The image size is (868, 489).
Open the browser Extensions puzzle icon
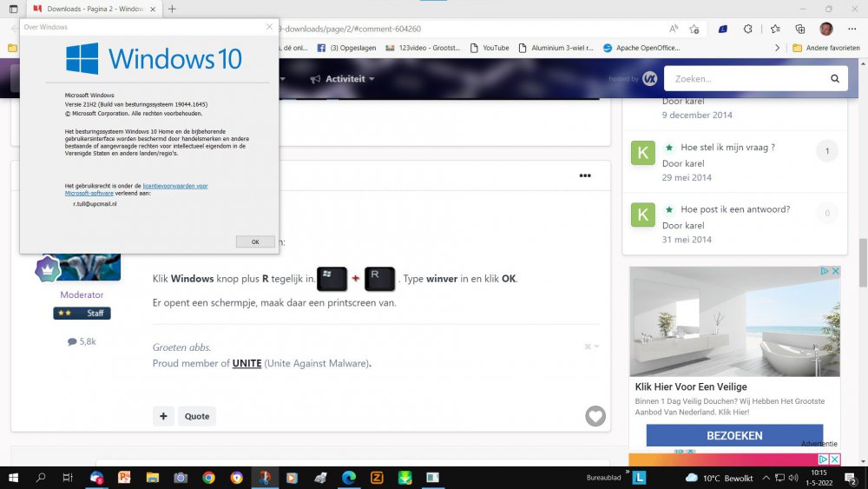(x=750, y=29)
